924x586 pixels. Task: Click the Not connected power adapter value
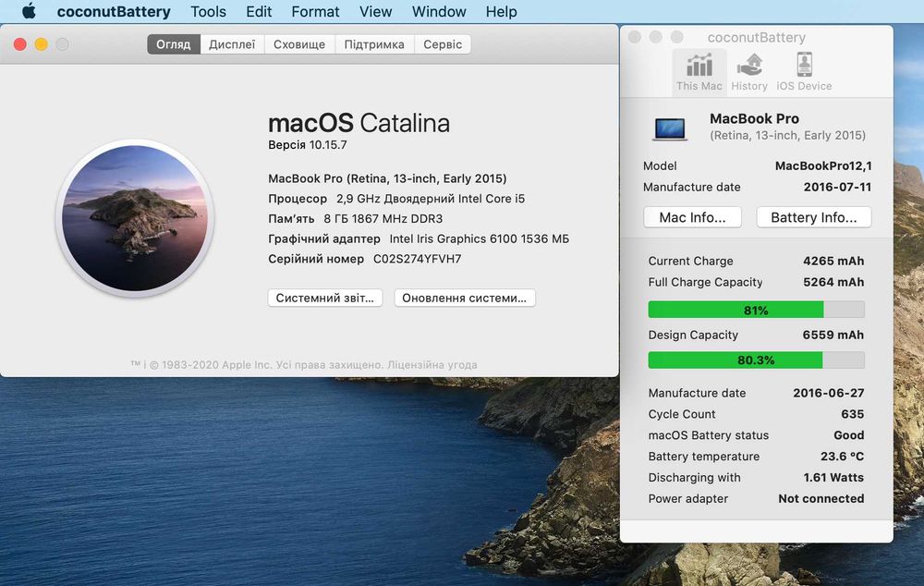(821, 499)
